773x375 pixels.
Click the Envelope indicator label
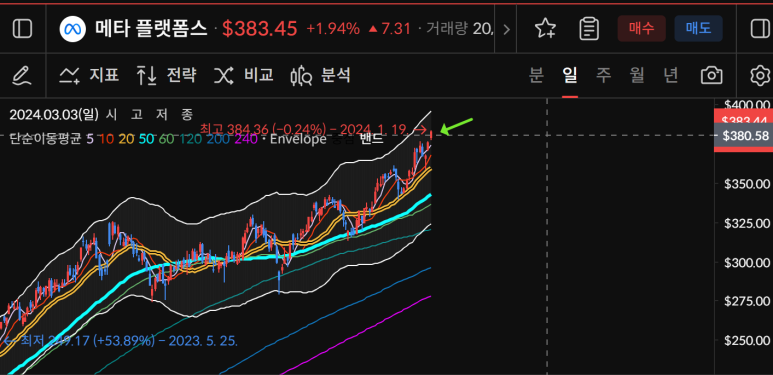click(298, 139)
